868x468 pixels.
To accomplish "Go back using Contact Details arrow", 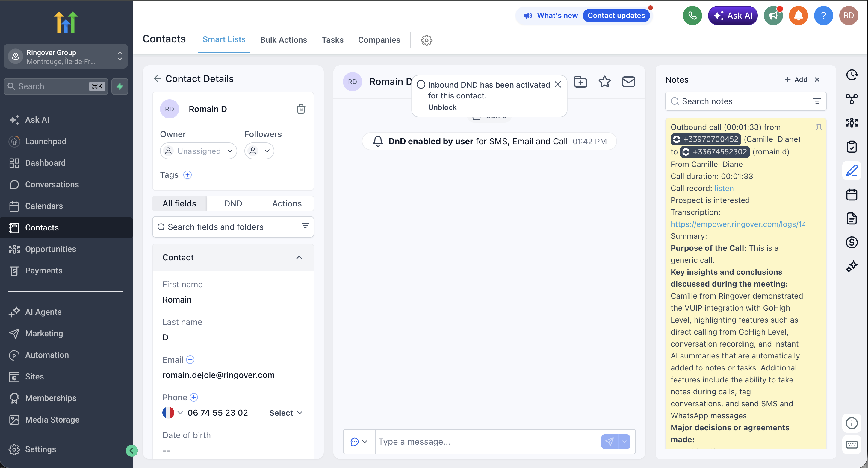I will (x=157, y=78).
